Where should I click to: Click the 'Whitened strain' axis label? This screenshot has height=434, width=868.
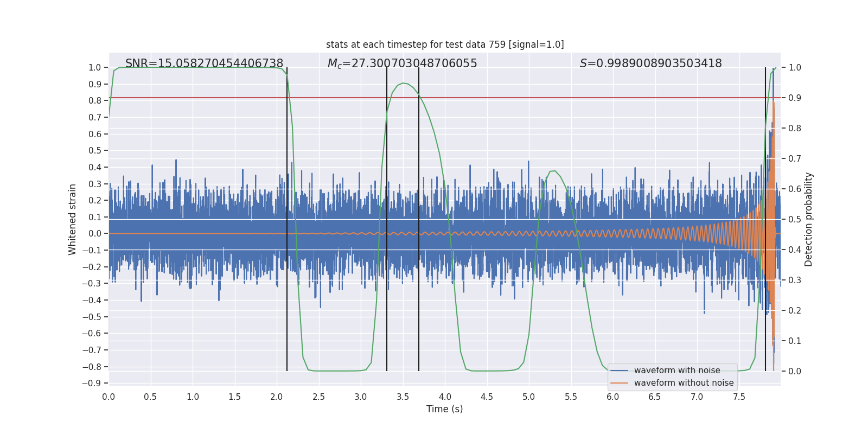point(73,219)
